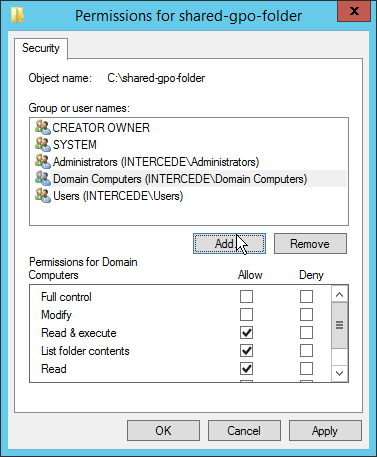Click the Administrators group icon
Screen dimensions: 377x457
43,161
